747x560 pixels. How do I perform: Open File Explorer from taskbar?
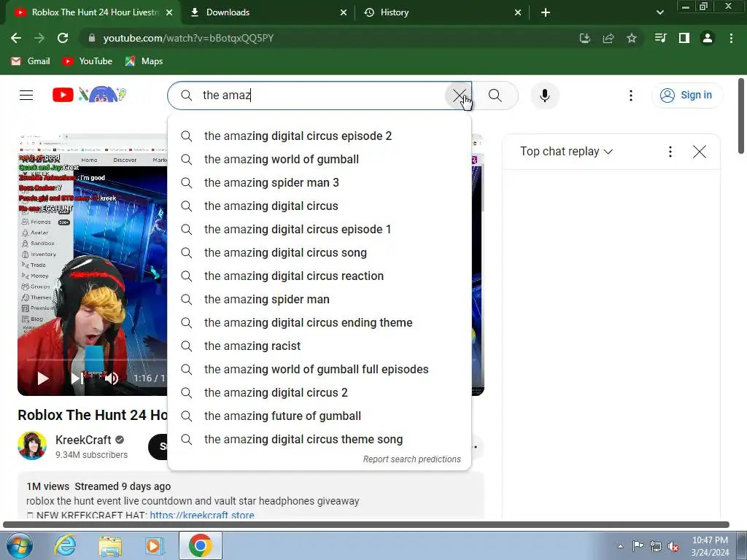(110, 545)
